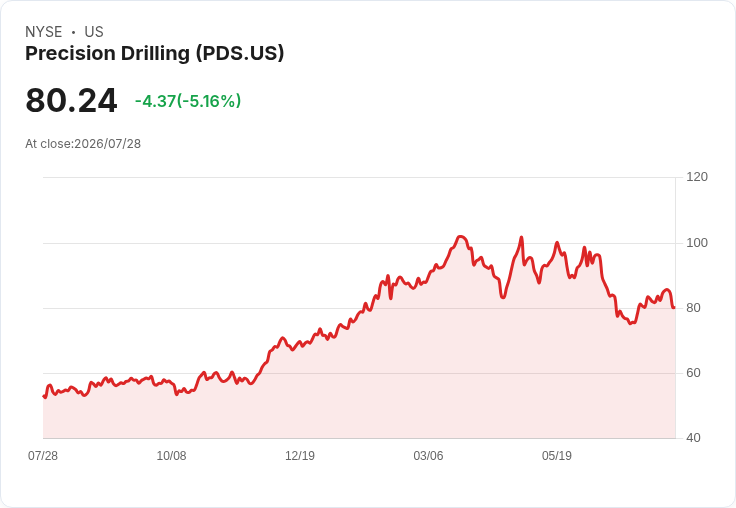Click the 80.24 closing price

coord(71,100)
